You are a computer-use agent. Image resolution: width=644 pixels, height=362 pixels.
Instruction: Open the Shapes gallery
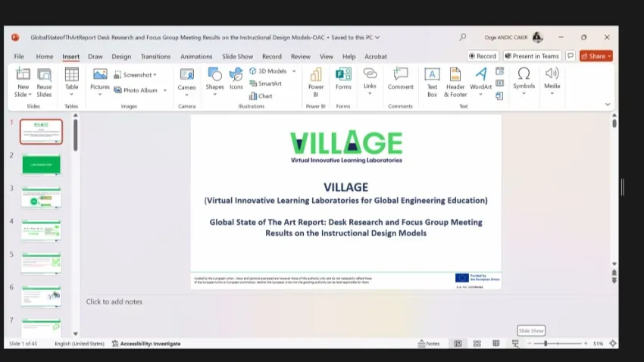coord(214,79)
